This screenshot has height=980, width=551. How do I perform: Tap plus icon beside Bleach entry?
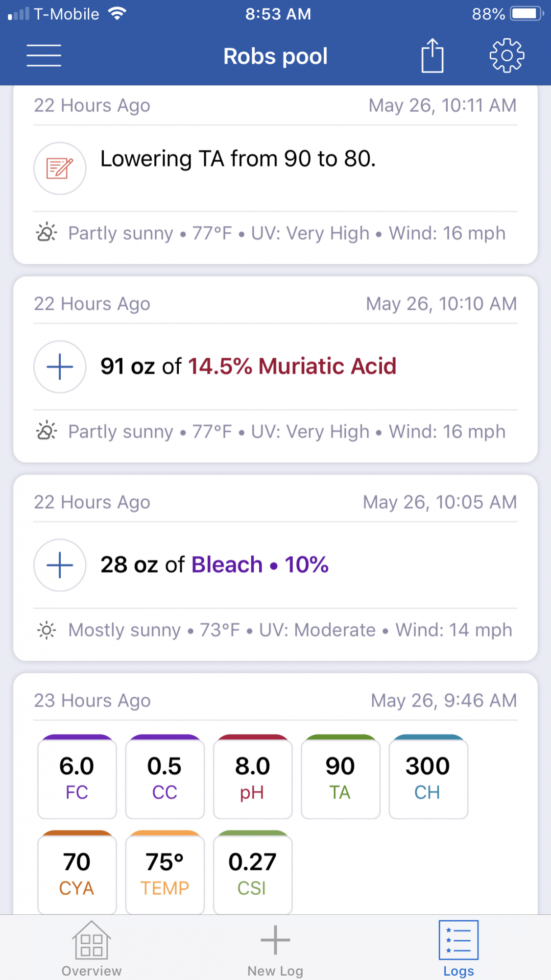pos(60,565)
